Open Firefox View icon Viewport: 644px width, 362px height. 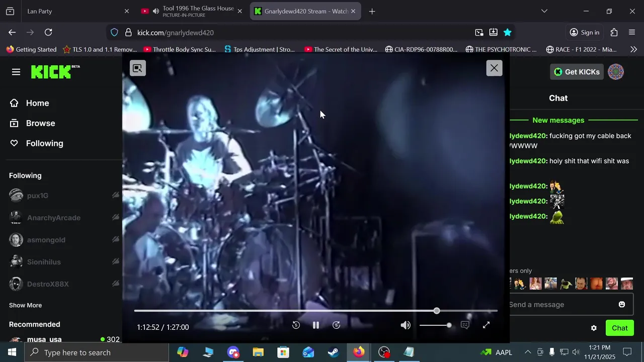coord(10,11)
